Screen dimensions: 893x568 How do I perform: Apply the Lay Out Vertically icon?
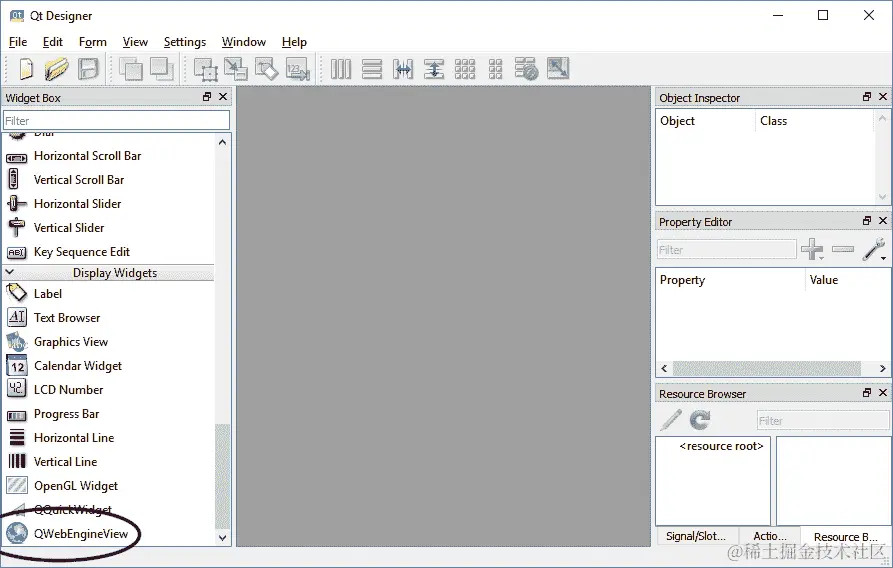(x=372, y=69)
